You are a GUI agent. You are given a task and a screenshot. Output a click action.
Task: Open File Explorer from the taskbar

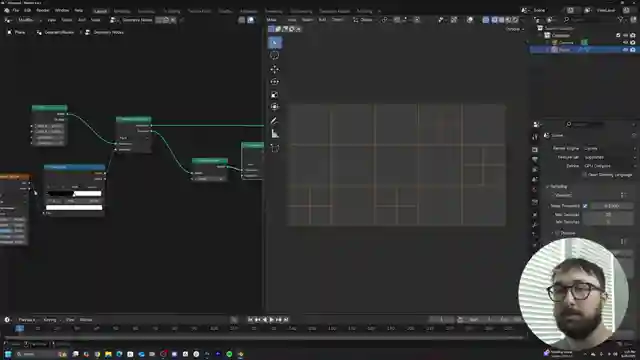[x=108, y=354]
